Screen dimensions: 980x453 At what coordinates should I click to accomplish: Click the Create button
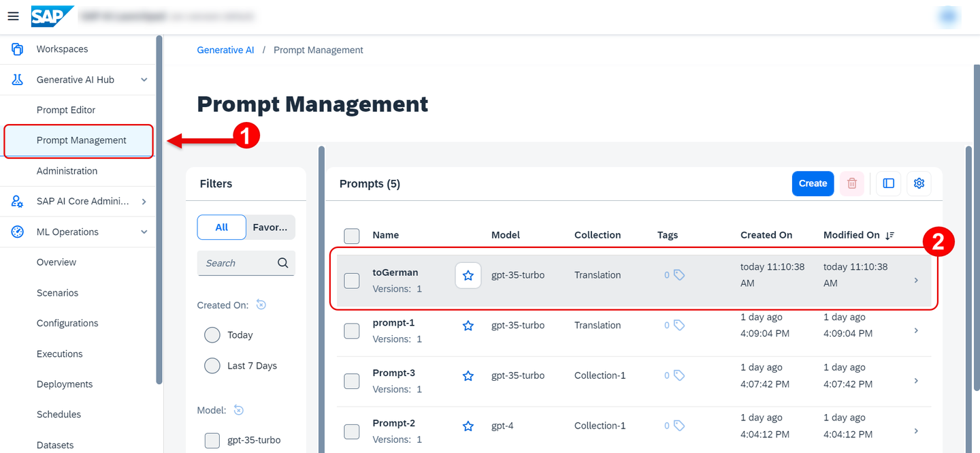813,183
